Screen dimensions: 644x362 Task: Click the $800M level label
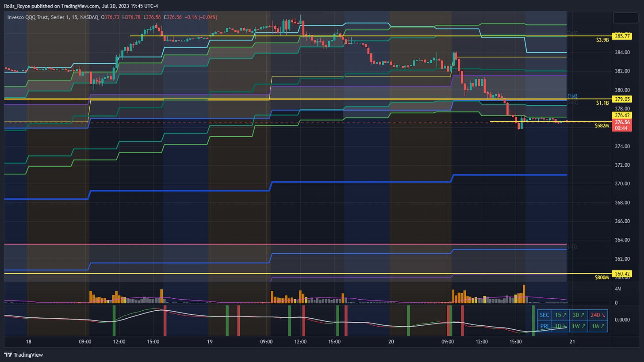tap(602, 278)
